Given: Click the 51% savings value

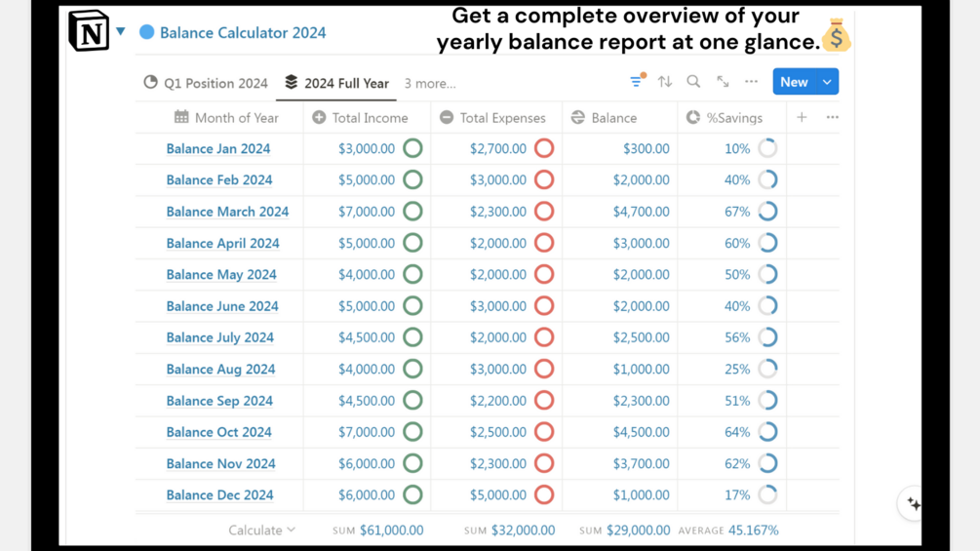Looking at the screenshot, I should pyautogui.click(x=737, y=401).
